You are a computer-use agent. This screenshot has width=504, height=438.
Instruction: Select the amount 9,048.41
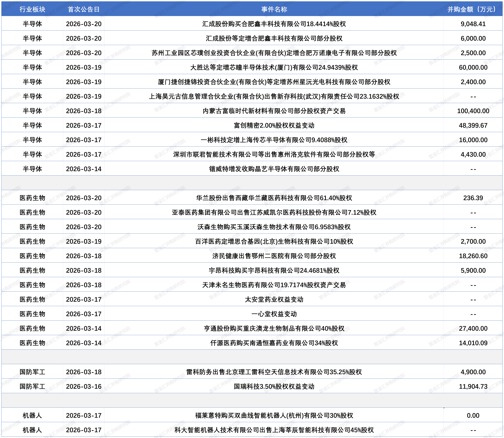click(473, 24)
